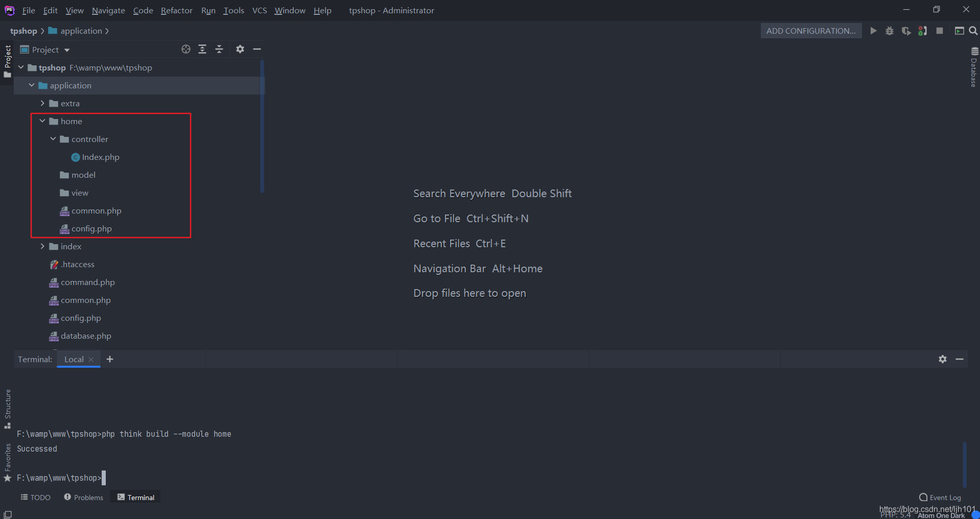Click the window layout icon beside search
The height and width of the screenshot is (519, 980).
960,31
